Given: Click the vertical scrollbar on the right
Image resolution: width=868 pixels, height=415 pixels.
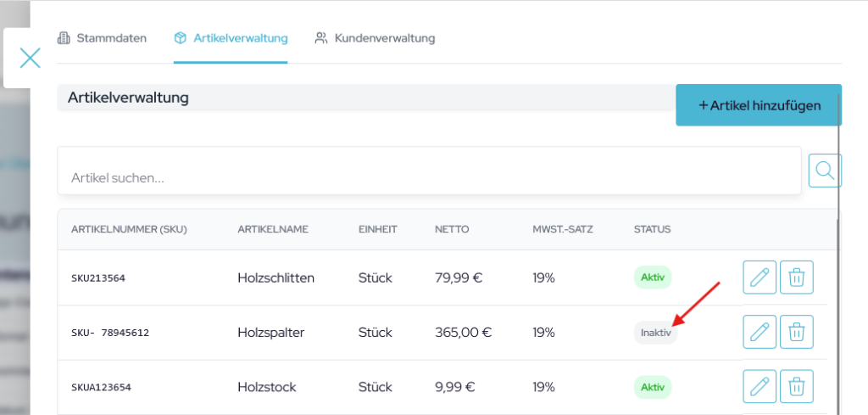Looking at the screenshot, I should (838, 255).
